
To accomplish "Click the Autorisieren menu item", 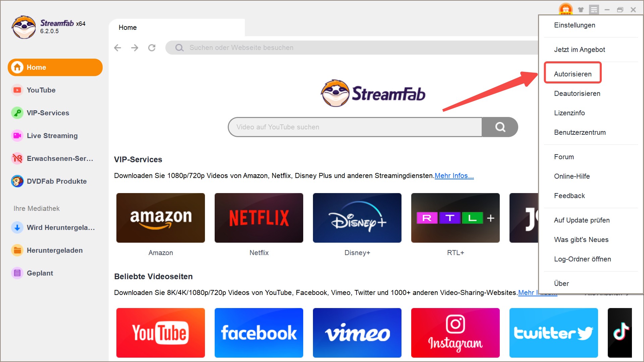I will pos(573,74).
